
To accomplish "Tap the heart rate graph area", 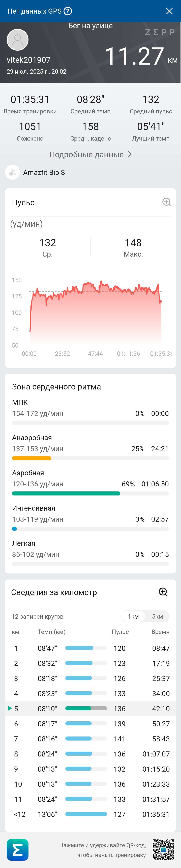I will [96, 312].
